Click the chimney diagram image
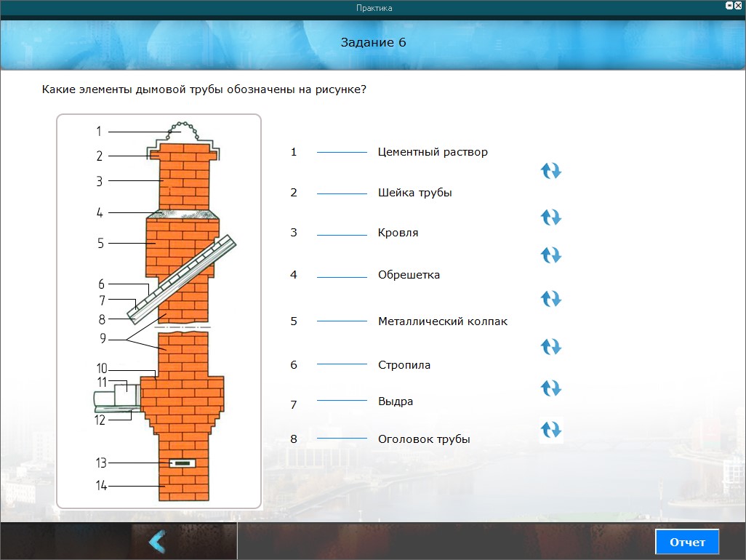Image resolution: width=746 pixels, height=560 pixels. point(159,311)
